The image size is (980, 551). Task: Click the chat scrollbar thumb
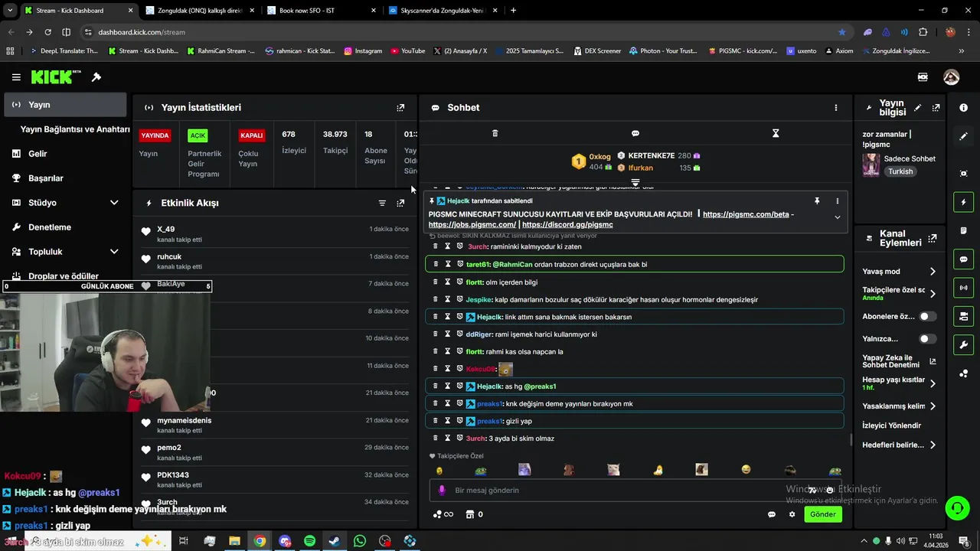[851, 440]
